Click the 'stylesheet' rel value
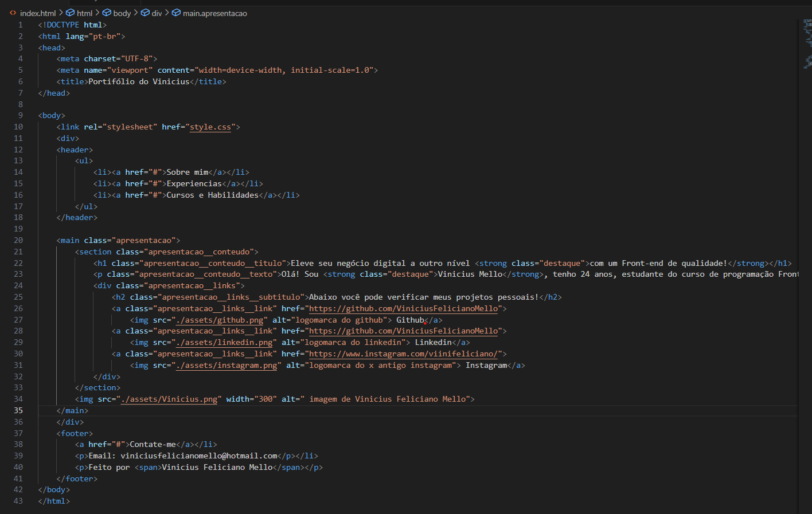 [x=130, y=127]
